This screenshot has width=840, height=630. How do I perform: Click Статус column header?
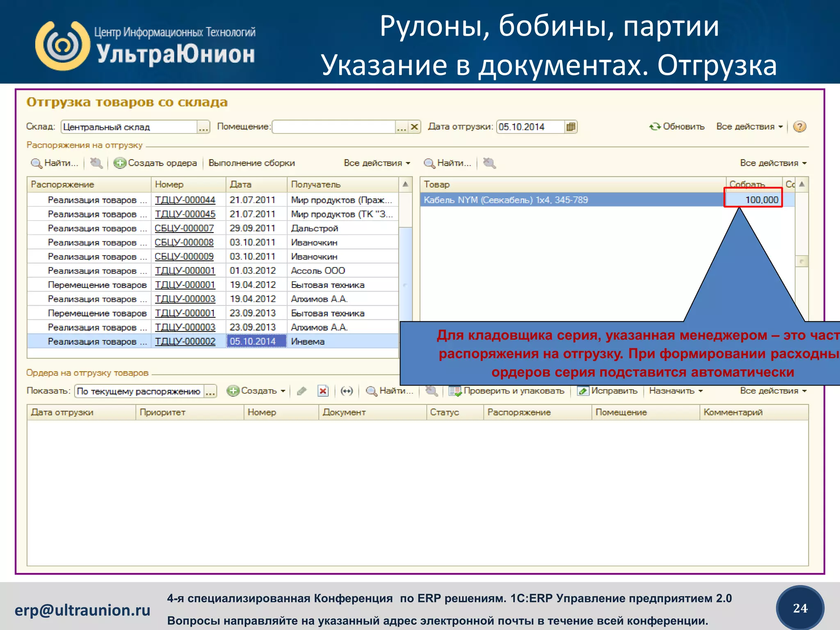pyautogui.click(x=455, y=413)
